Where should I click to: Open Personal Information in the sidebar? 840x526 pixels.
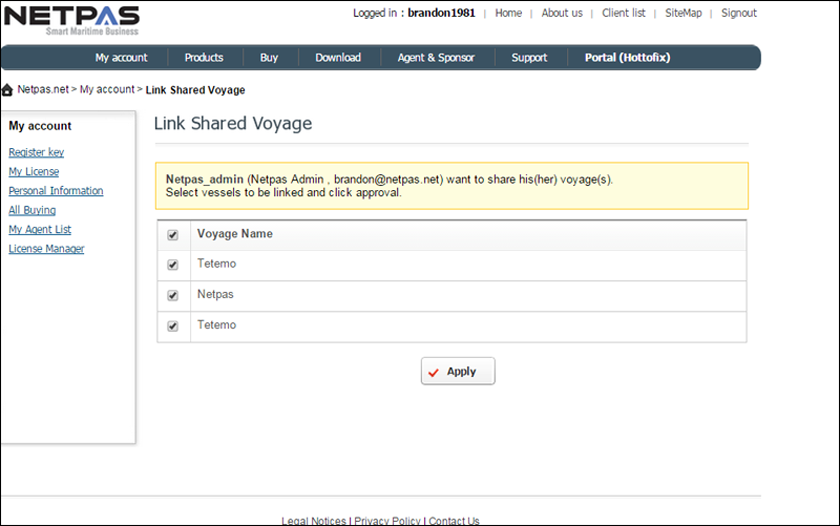[56, 191]
